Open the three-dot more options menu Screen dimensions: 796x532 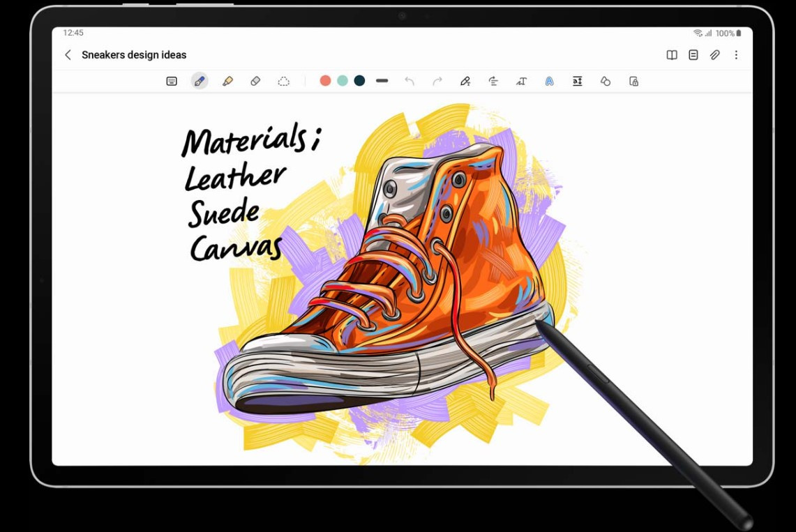736,55
